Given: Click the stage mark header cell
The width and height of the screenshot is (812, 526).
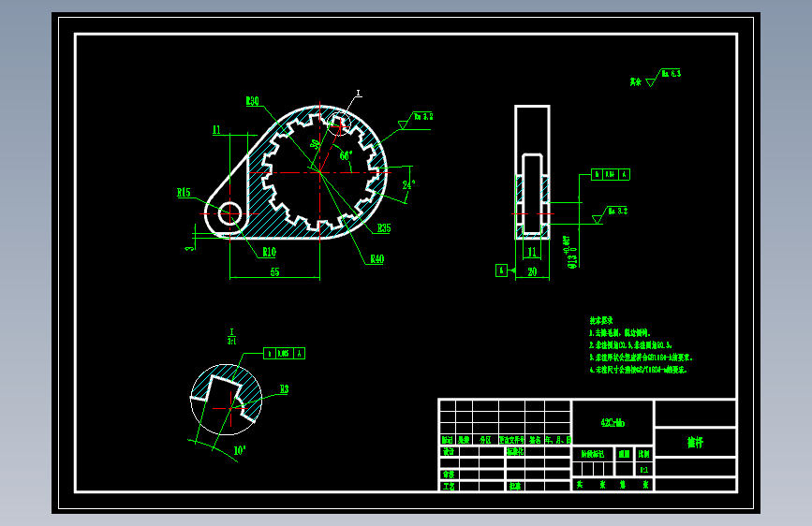Looking at the screenshot, I should pos(593,454).
